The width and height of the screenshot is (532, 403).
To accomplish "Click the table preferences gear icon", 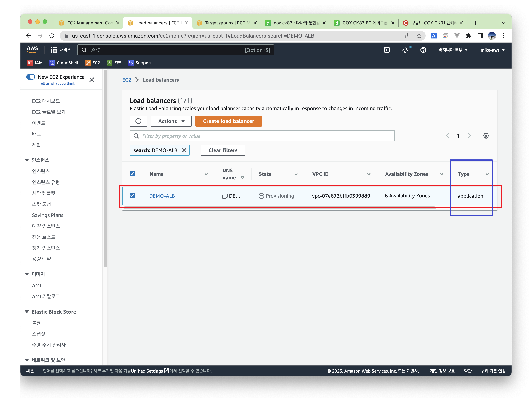I will [x=486, y=136].
